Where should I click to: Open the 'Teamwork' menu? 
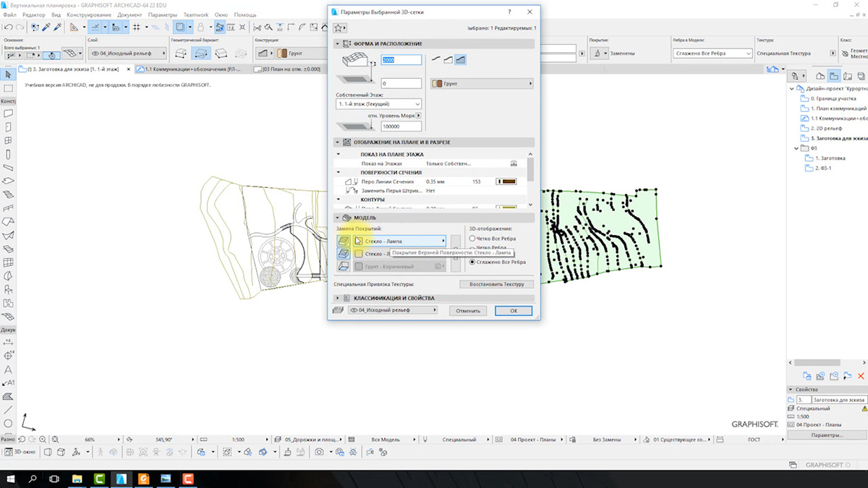(195, 14)
